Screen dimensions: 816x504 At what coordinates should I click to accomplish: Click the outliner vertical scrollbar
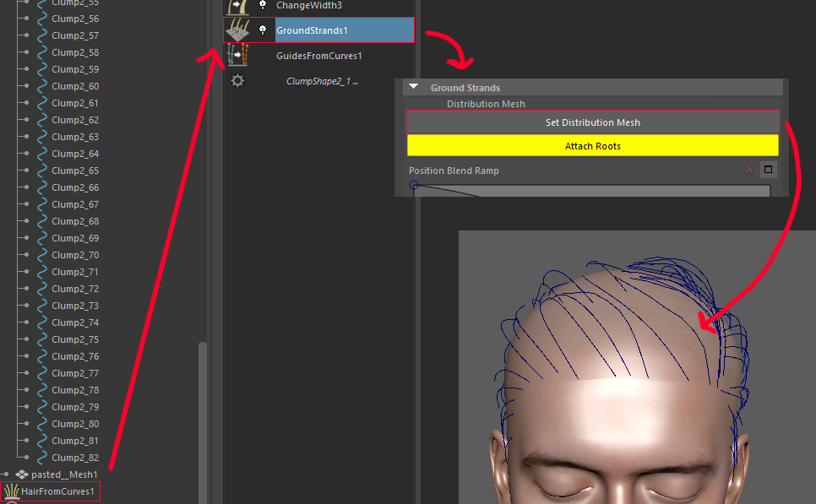tap(202, 405)
